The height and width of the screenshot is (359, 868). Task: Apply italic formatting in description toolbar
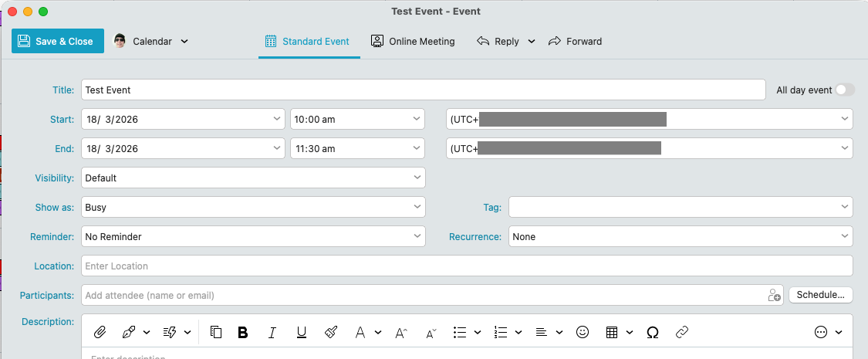point(272,332)
